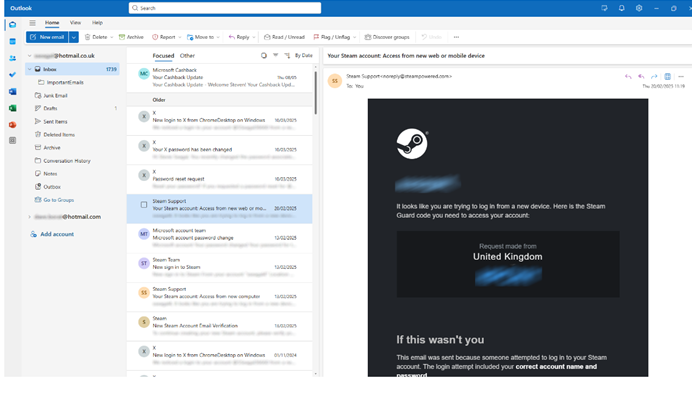The width and height of the screenshot is (692, 399).
Task: Click the Delete toolbar button
Action: tap(96, 37)
